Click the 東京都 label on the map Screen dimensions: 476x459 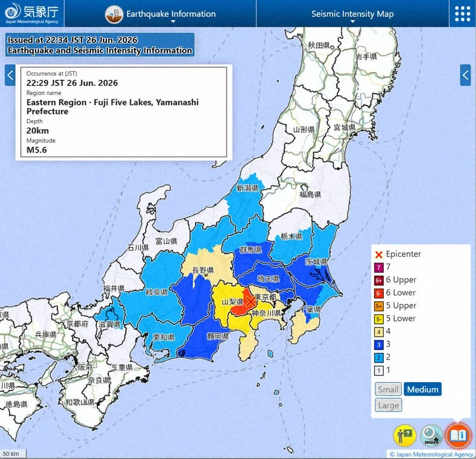[x=265, y=297]
